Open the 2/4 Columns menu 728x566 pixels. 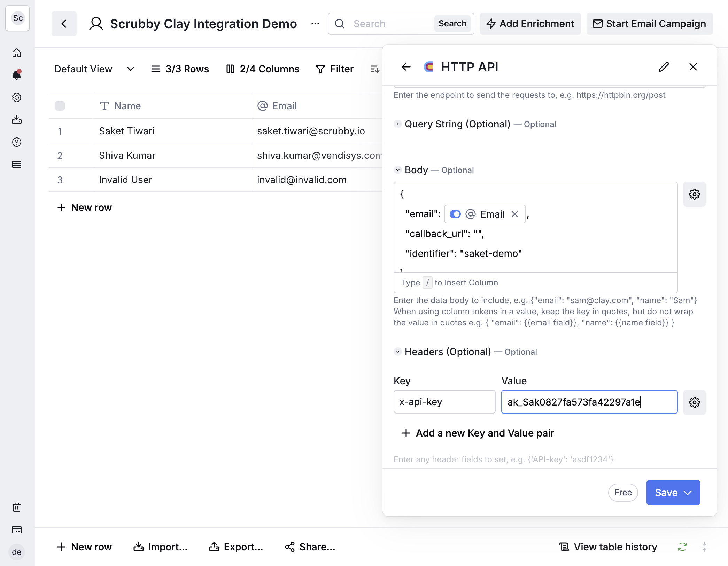pos(263,69)
